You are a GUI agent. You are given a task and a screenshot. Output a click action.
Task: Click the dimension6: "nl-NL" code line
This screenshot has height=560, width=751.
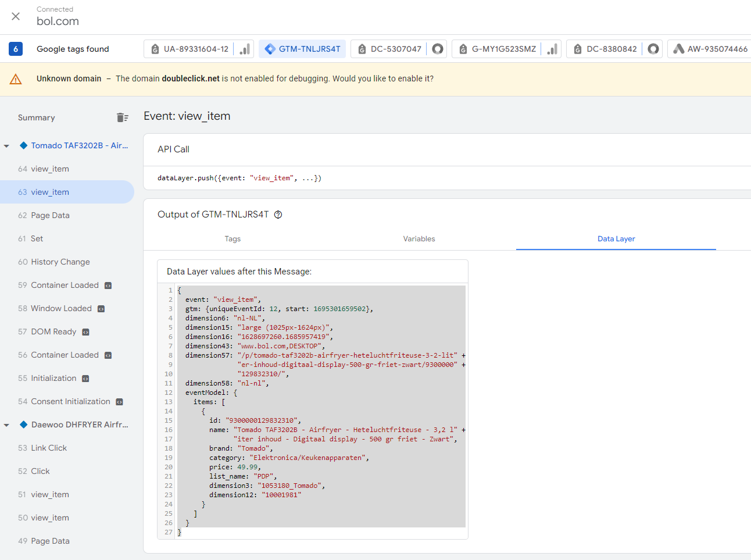click(x=225, y=318)
